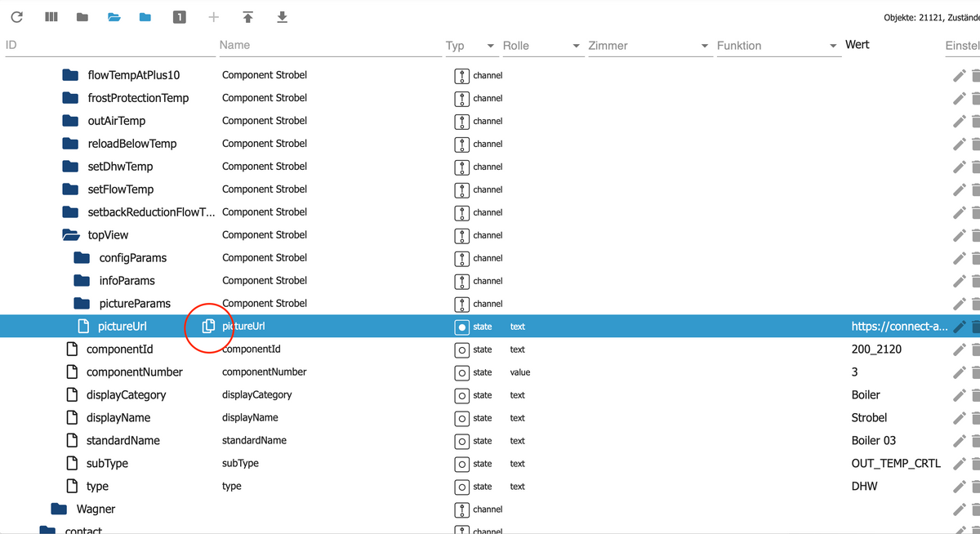Select the displayCategory tree row
Image resolution: width=980 pixels, height=534 pixels.
click(x=490, y=394)
